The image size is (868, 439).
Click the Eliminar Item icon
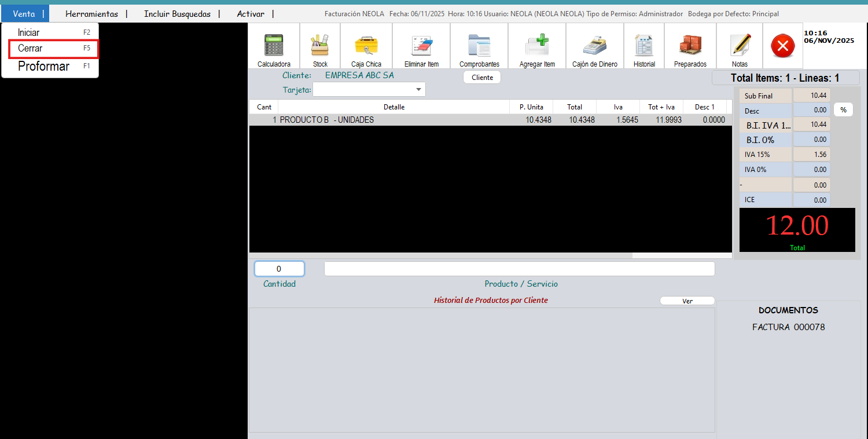click(x=421, y=46)
